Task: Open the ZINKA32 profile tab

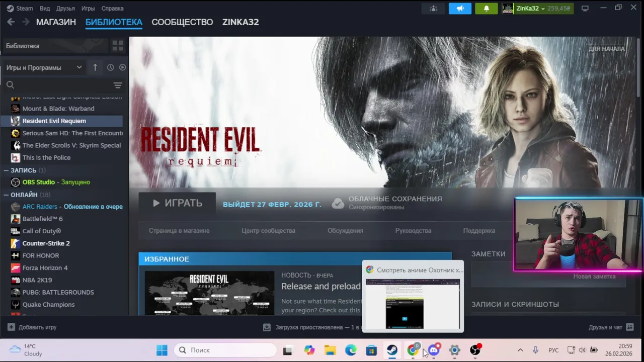Action: pyautogui.click(x=240, y=22)
